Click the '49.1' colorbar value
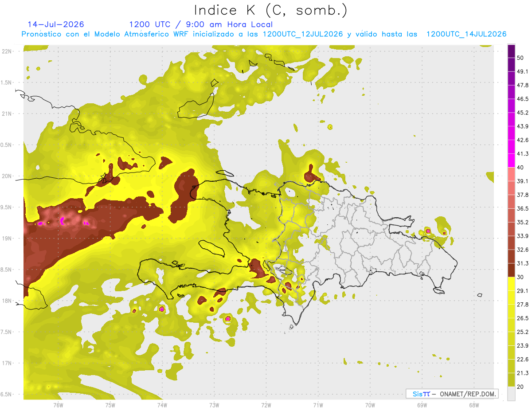Viewport: 532px width, 411px height. [523, 71]
